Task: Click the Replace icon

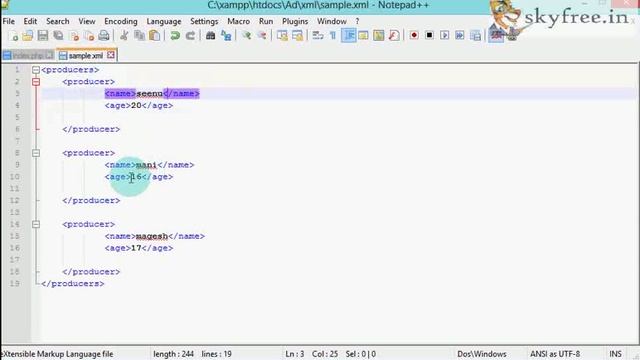Action: [x=226, y=36]
